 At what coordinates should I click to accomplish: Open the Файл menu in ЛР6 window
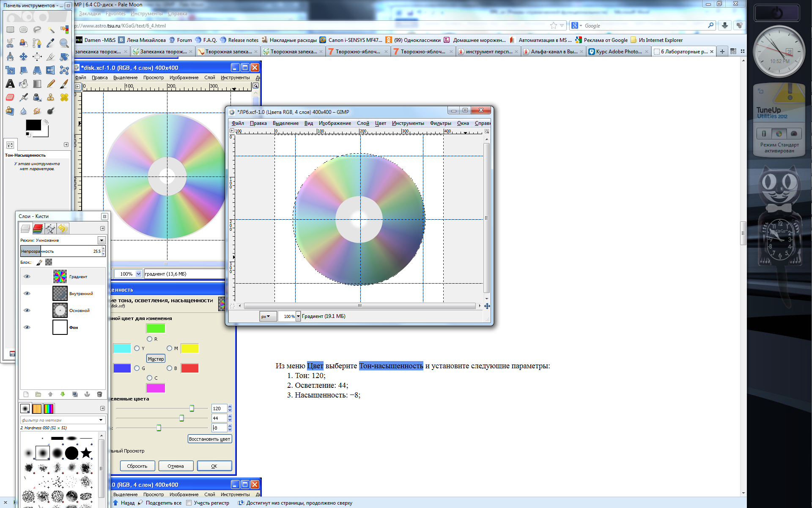[x=238, y=123]
